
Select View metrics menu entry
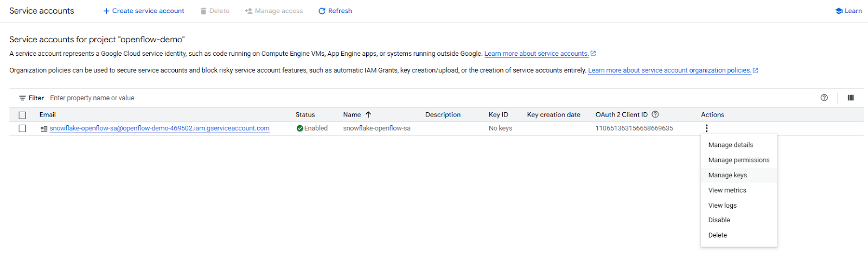pyautogui.click(x=739, y=190)
